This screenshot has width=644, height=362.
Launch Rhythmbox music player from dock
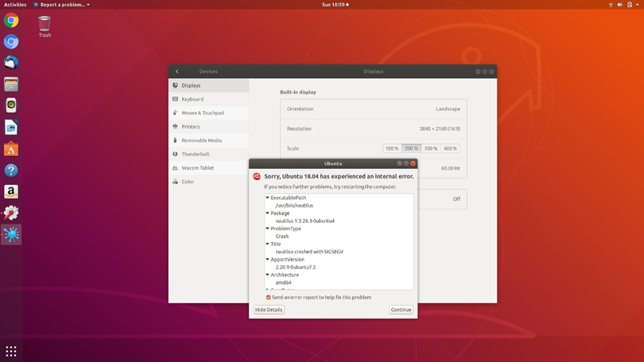coord(11,105)
